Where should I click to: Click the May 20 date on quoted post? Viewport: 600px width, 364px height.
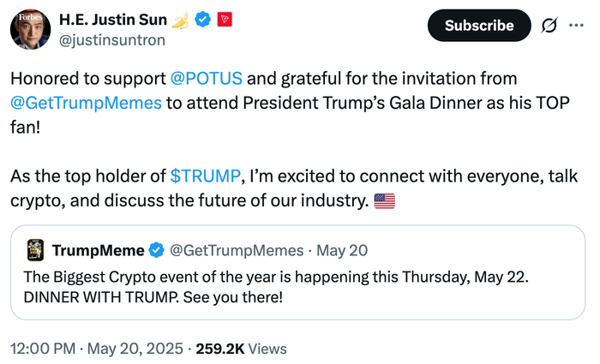[x=342, y=250]
